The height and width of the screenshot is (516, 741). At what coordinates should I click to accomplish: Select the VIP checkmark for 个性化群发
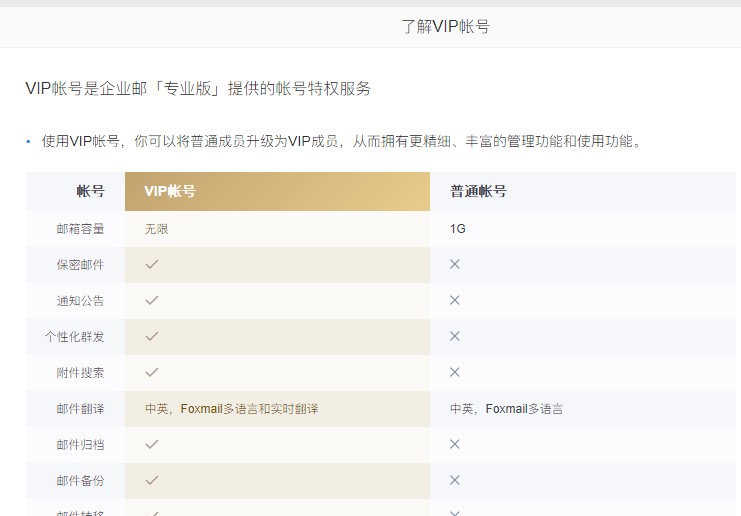(152, 336)
